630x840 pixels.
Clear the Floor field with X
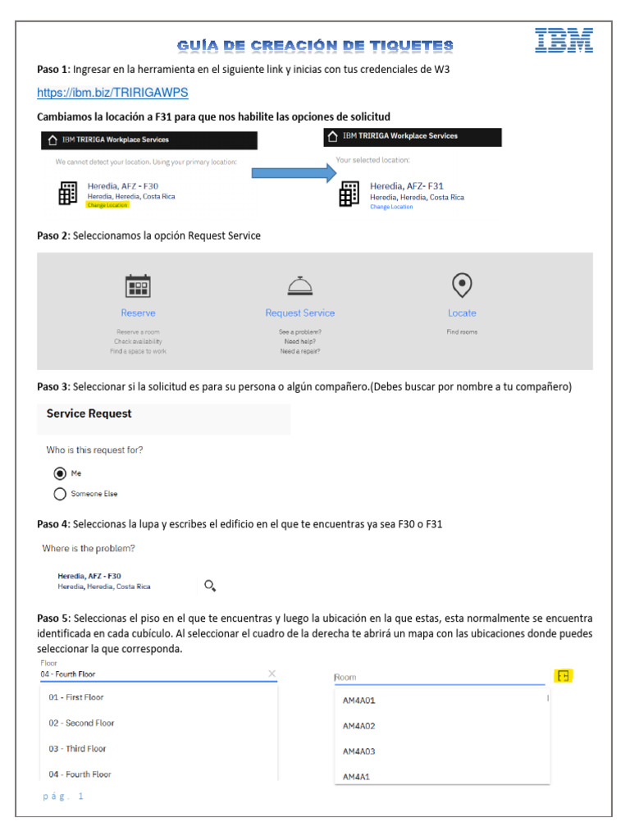coord(272,673)
